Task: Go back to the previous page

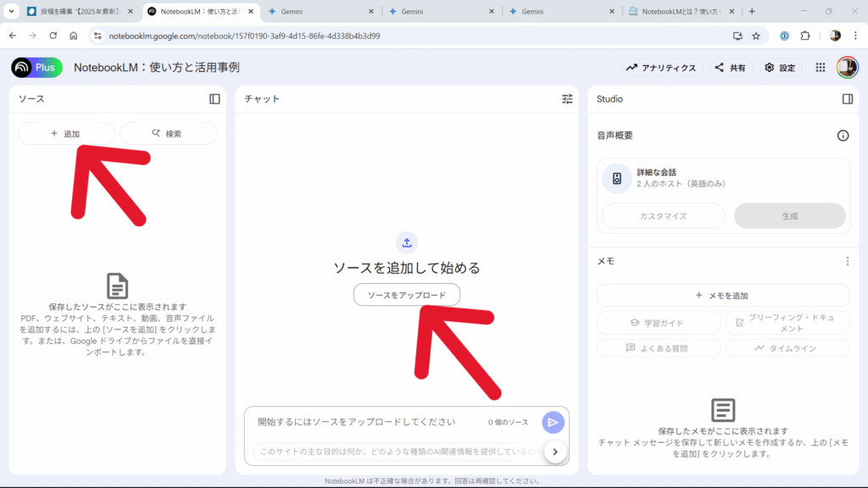Action: click(13, 36)
